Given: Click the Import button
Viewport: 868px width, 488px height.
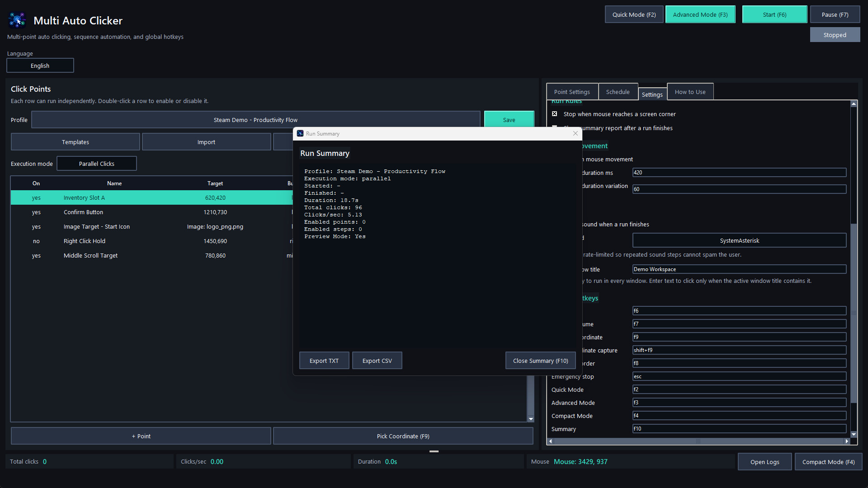Looking at the screenshot, I should pyautogui.click(x=206, y=142).
